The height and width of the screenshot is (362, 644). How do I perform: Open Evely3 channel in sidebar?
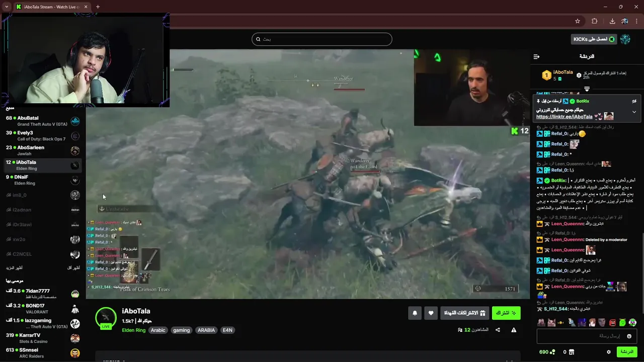(43, 136)
